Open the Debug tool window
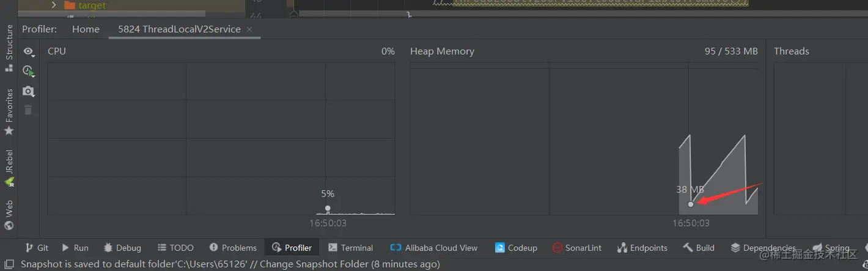The image size is (868, 271). (122, 248)
